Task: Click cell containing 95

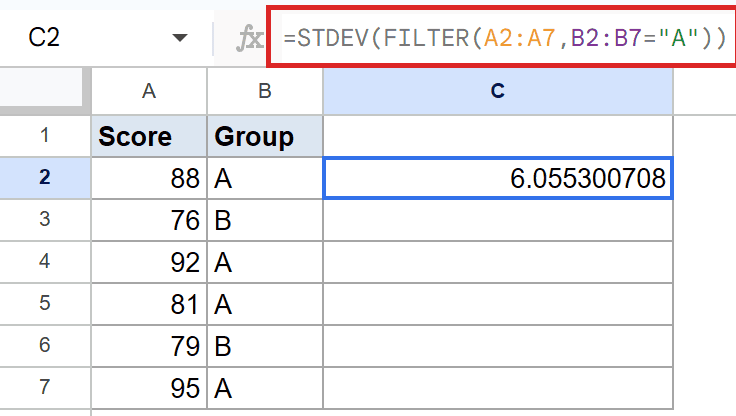Action: pyautogui.click(x=149, y=388)
